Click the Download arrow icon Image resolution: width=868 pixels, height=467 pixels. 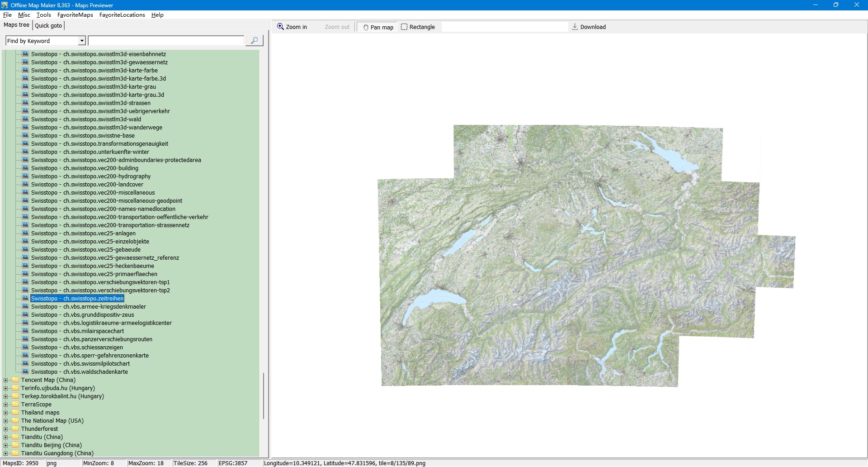(575, 27)
